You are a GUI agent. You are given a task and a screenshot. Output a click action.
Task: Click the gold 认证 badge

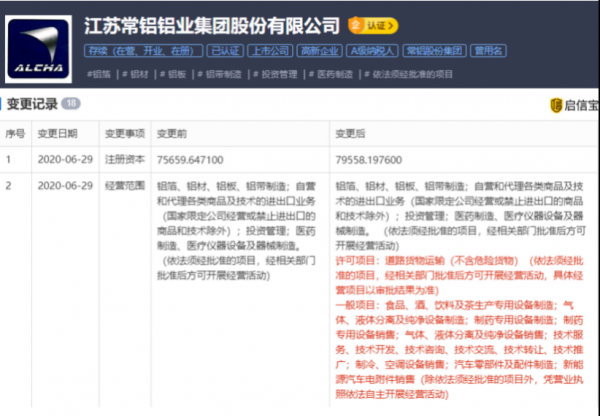pyautogui.click(x=373, y=26)
